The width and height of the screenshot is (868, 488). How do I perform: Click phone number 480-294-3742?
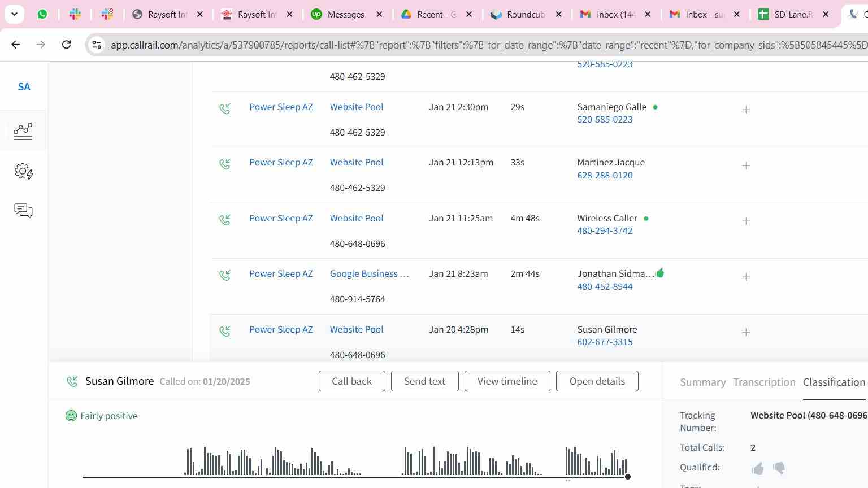point(605,230)
